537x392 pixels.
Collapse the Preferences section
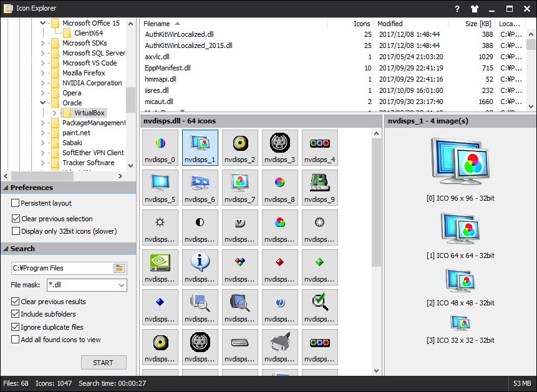5,187
